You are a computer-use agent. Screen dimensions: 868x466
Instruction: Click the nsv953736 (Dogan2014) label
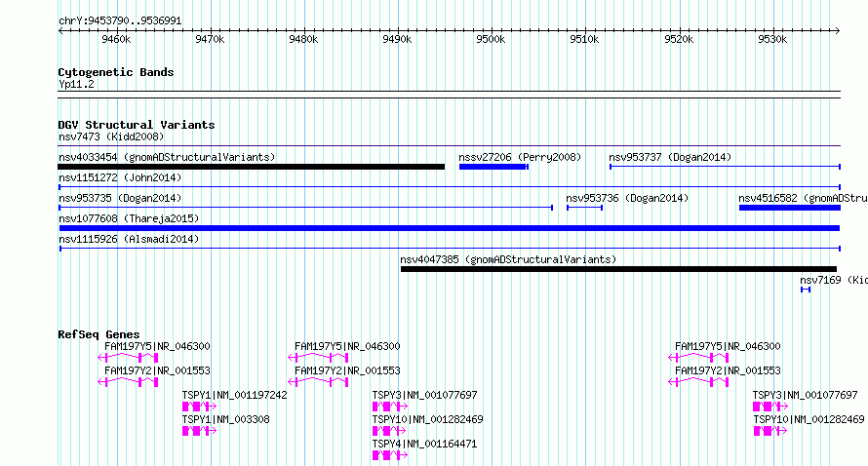(627, 198)
